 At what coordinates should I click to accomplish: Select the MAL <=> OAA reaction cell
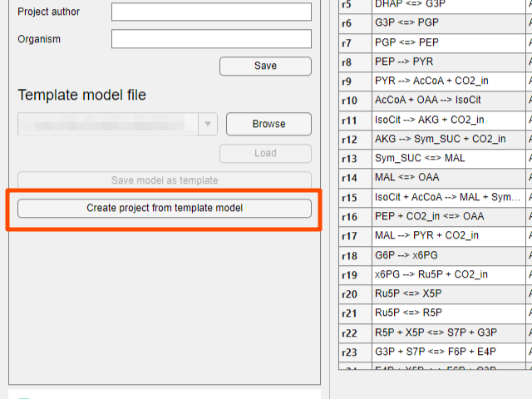pos(447,177)
